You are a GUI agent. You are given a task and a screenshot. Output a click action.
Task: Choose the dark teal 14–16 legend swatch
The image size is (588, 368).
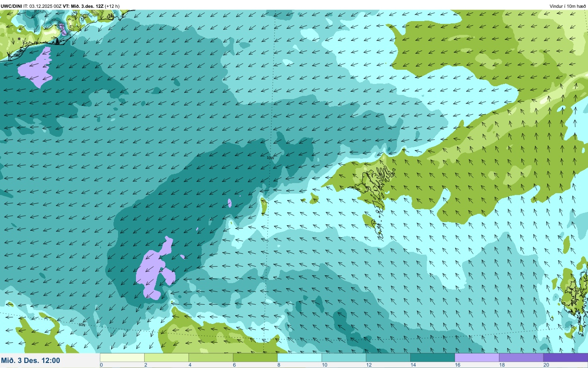432,357
